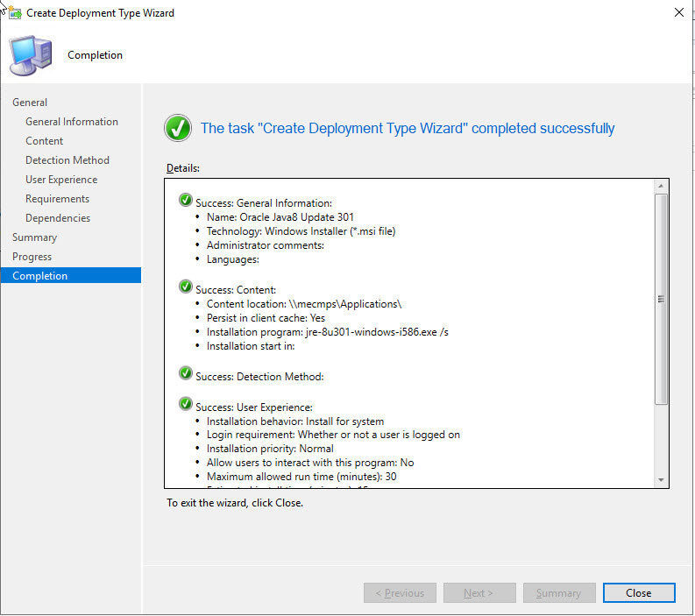Screen dimensions: 695x616
Task: Click the large green success checkmark icon
Action: click(178, 129)
